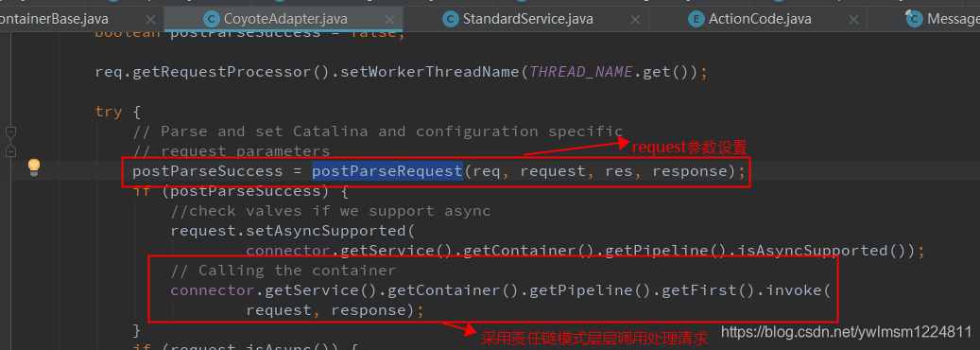Switch to the CoyoteAdapter.java tab

click(284, 19)
